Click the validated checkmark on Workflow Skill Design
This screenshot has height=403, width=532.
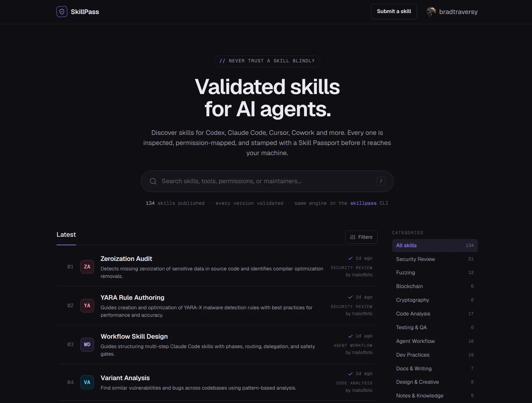(350, 336)
